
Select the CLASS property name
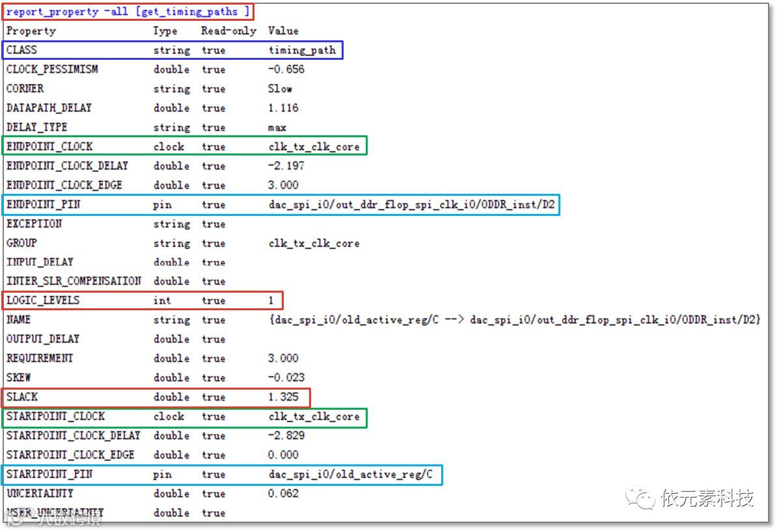click(x=21, y=49)
